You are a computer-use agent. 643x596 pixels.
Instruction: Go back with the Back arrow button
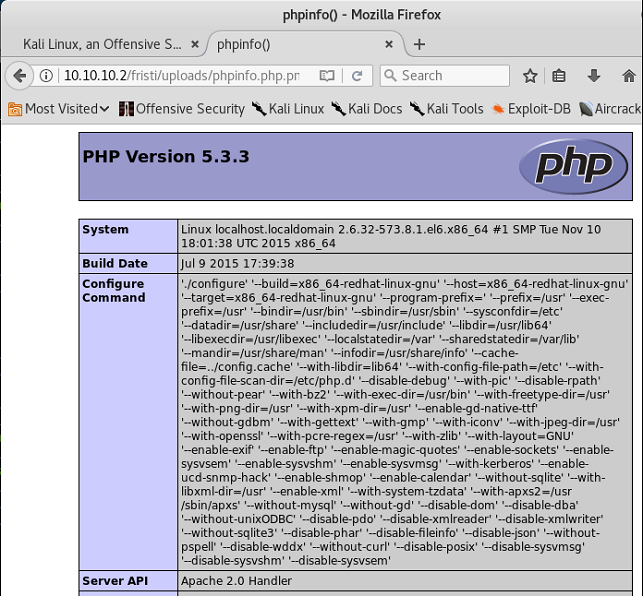19,75
